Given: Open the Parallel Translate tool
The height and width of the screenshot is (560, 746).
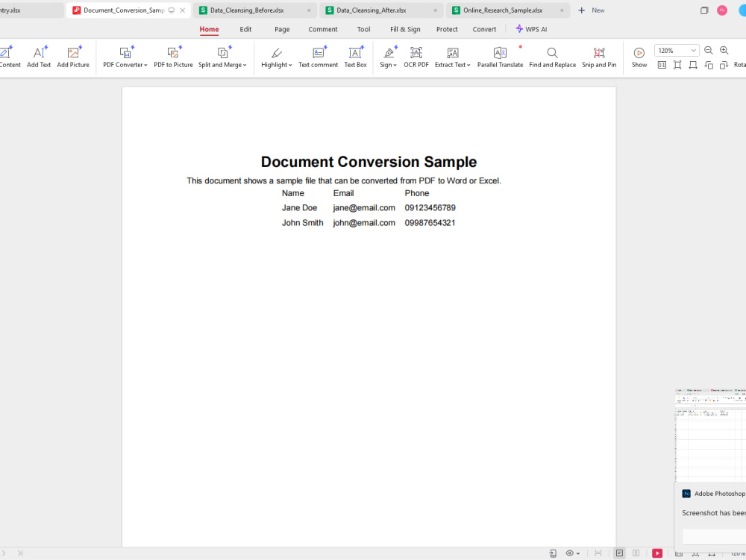Looking at the screenshot, I should (x=500, y=57).
